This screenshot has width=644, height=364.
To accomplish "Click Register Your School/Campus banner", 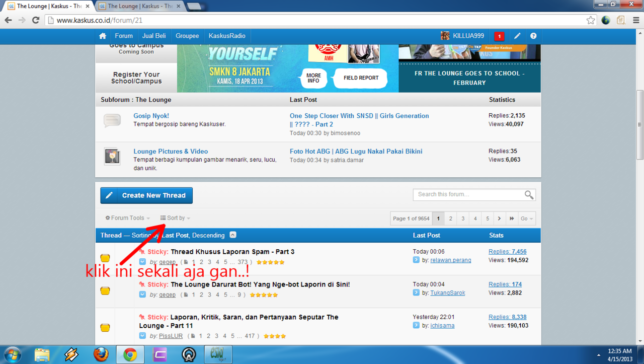I will coord(136,78).
